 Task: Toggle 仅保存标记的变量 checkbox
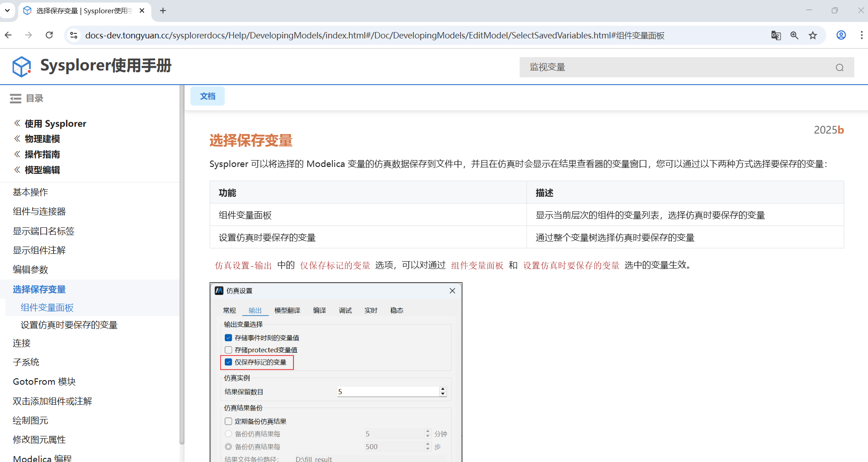tap(228, 362)
